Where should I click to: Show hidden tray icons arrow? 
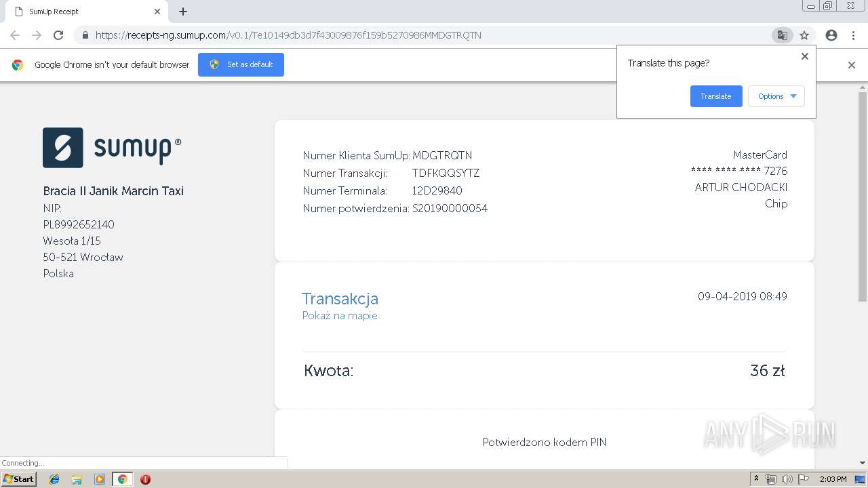tap(756, 479)
